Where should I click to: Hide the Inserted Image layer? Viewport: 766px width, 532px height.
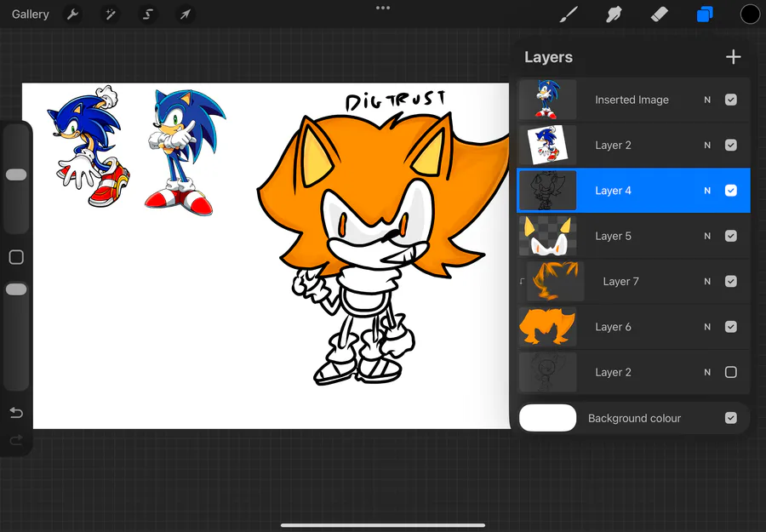click(731, 100)
